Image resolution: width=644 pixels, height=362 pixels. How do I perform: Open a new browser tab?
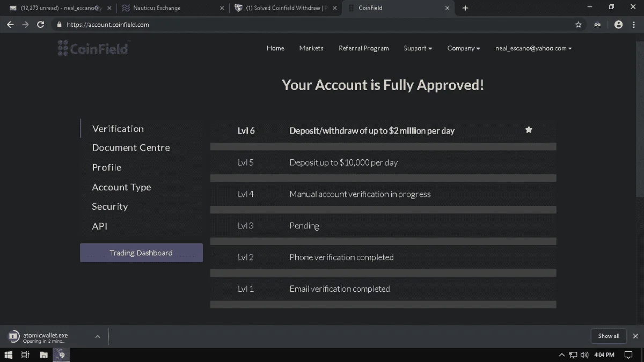(x=465, y=8)
